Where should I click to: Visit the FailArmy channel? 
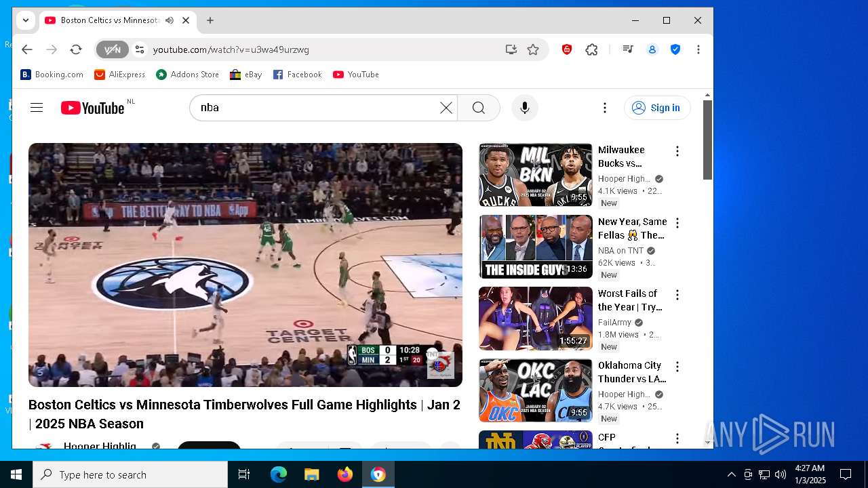tap(614, 323)
